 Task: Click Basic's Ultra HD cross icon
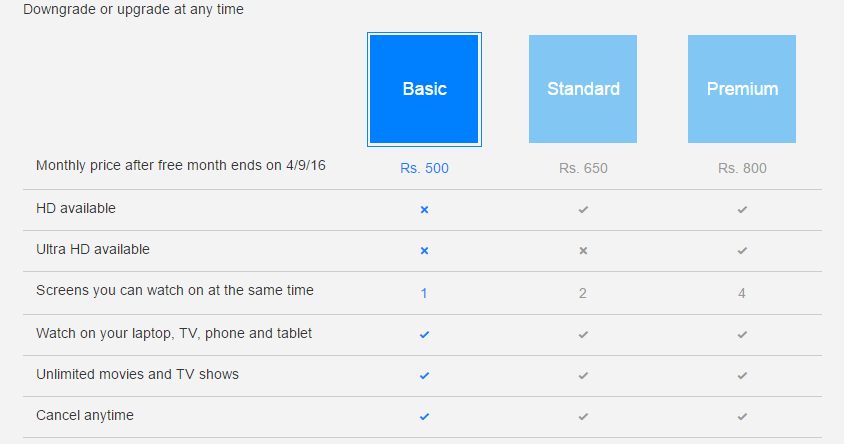tap(424, 251)
